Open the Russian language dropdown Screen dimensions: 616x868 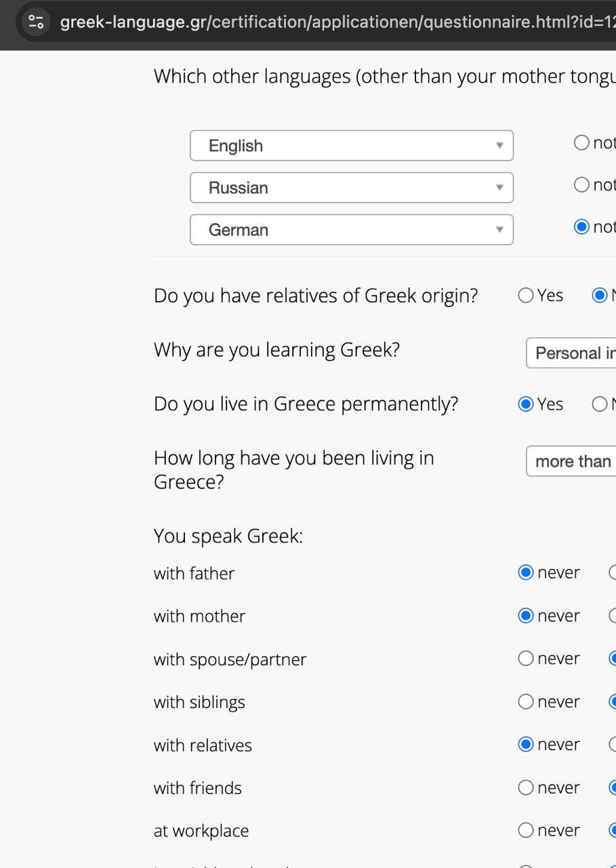coord(351,188)
